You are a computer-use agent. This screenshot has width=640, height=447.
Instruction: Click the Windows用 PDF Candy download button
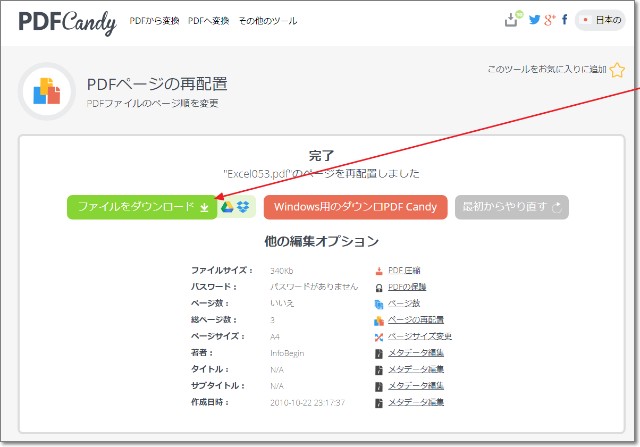pyautogui.click(x=355, y=207)
